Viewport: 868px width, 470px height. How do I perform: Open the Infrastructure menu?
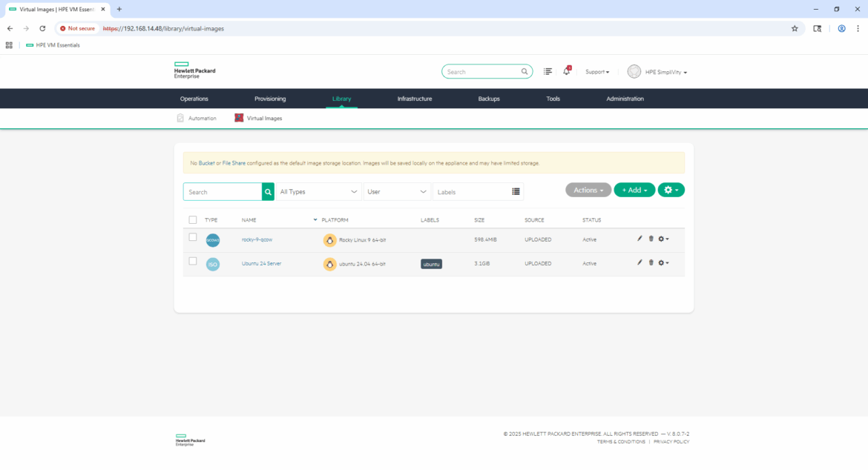(414, 99)
